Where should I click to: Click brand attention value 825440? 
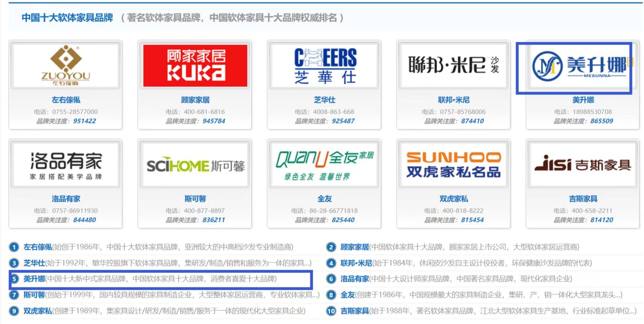pyautogui.click(x=343, y=220)
